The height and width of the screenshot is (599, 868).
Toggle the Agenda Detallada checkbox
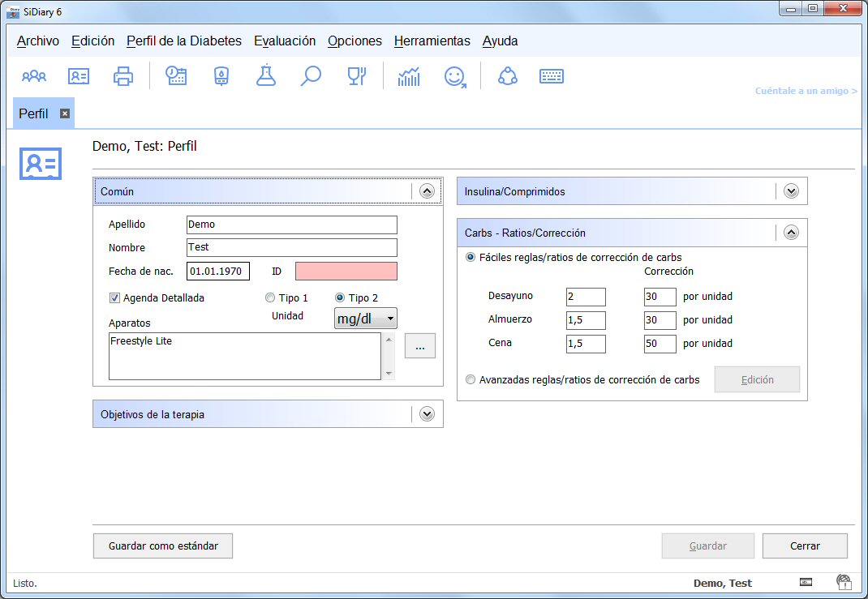point(114,298)
